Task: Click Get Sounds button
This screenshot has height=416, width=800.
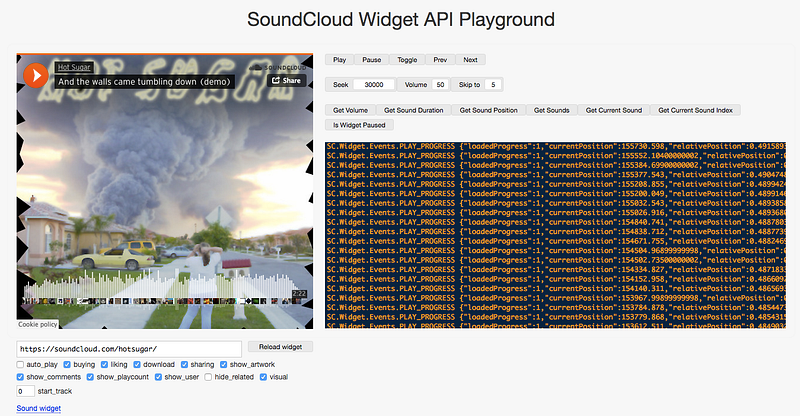Action: point(552,110)
